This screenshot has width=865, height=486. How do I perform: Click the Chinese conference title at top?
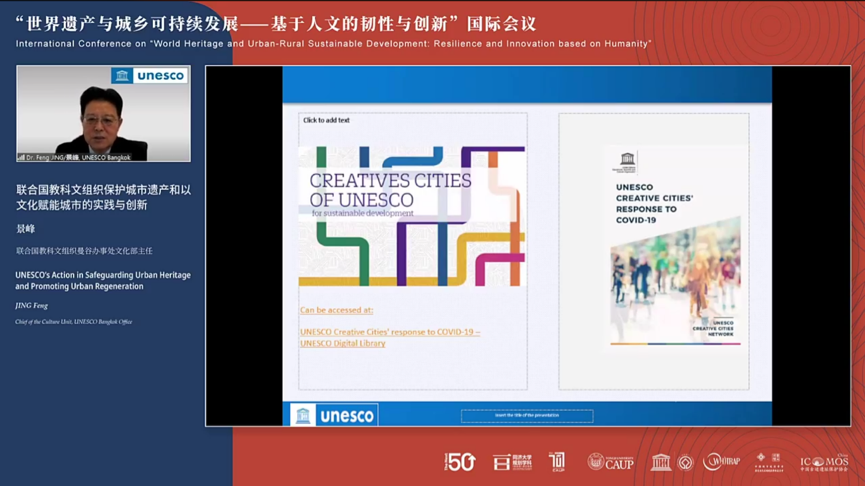point(276,24)
